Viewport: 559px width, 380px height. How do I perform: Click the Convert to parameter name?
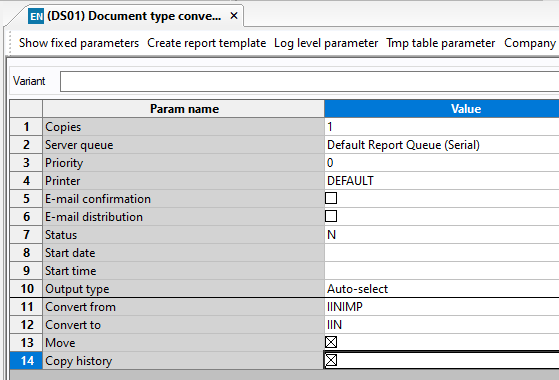[x=183, y=325]
